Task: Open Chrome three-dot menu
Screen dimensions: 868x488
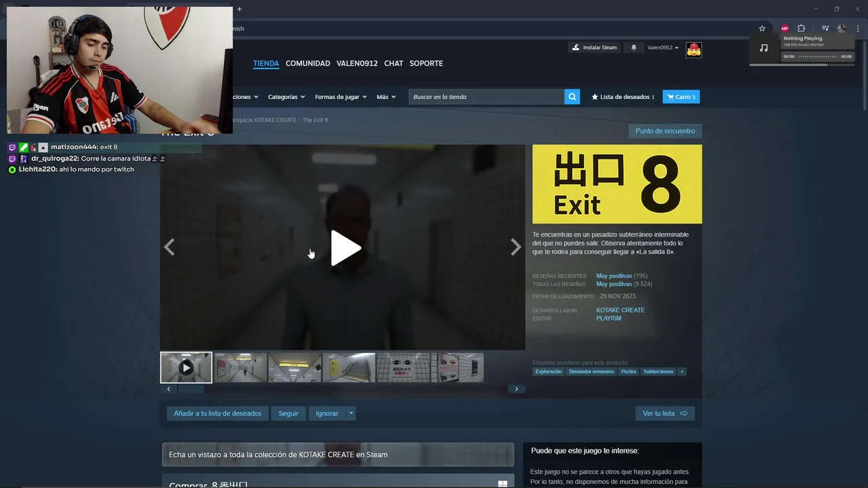Action: point(858,28)
